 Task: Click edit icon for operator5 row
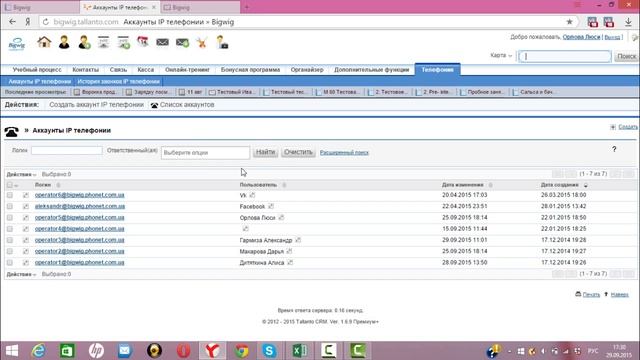[26, 218]
